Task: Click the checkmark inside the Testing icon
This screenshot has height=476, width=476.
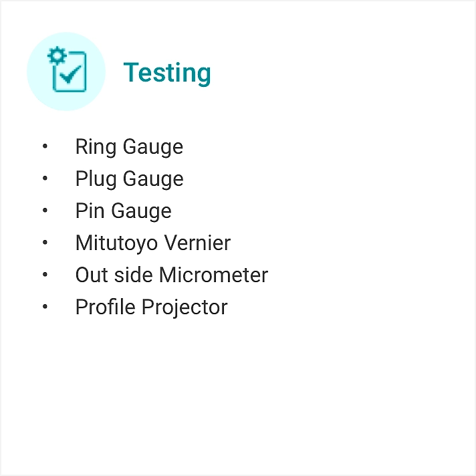Action: pyautogui.click(x=70, y=74)
